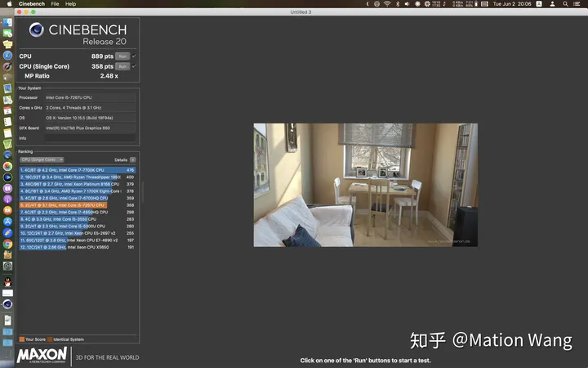Select ranking row 9 Core i5-5300U
Viewport: 588px width, 368px height.
(x=78, y=227)
